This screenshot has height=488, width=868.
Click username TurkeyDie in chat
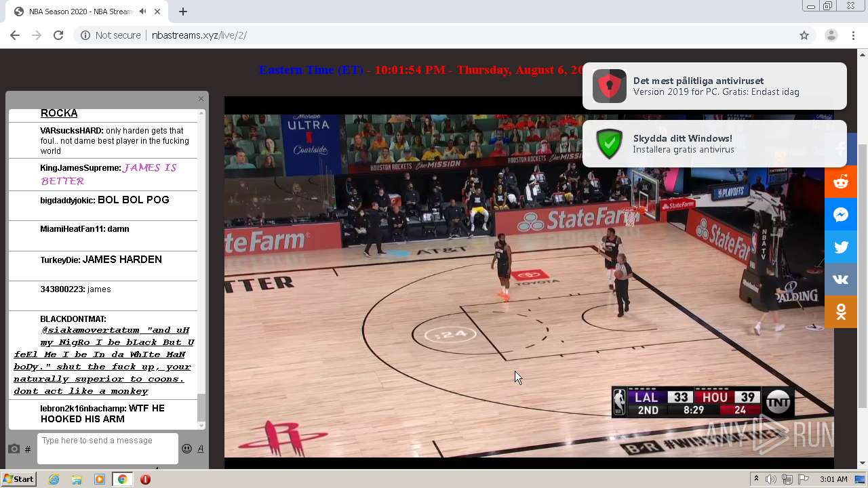click(x=60, y=260)
